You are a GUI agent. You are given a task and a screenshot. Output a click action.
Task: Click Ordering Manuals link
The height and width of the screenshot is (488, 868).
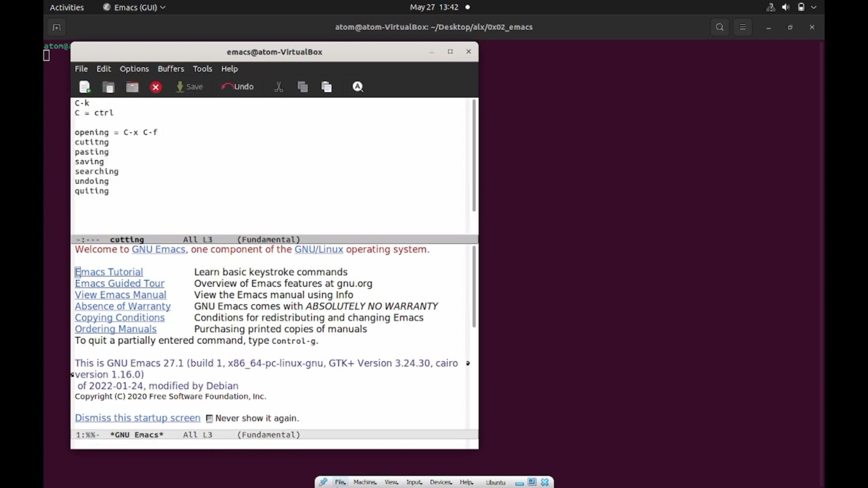tap(115, 329)
